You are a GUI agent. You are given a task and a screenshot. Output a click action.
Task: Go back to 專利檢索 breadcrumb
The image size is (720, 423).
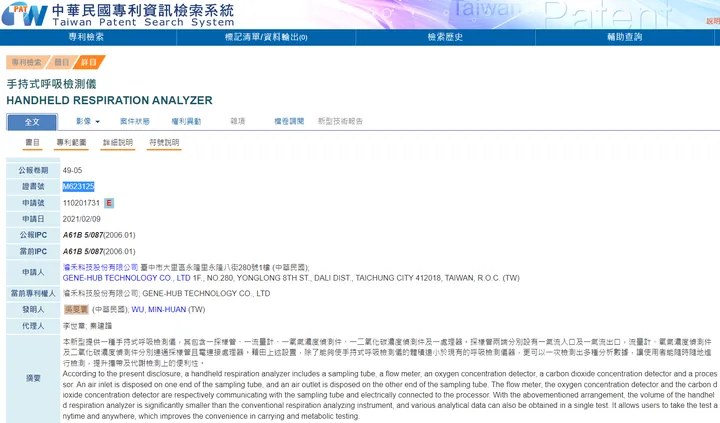(27, 62)
